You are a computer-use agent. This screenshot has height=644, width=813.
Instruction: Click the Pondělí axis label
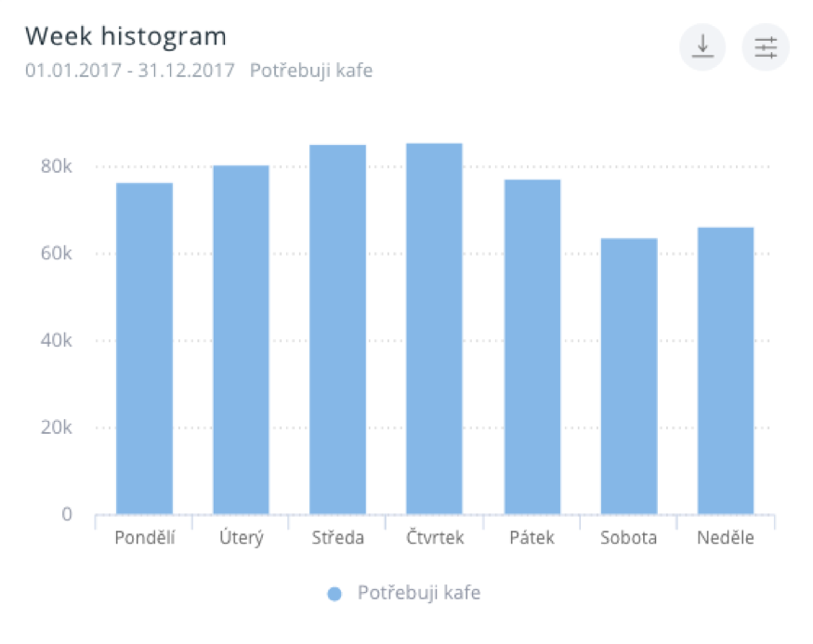[144, 538]
